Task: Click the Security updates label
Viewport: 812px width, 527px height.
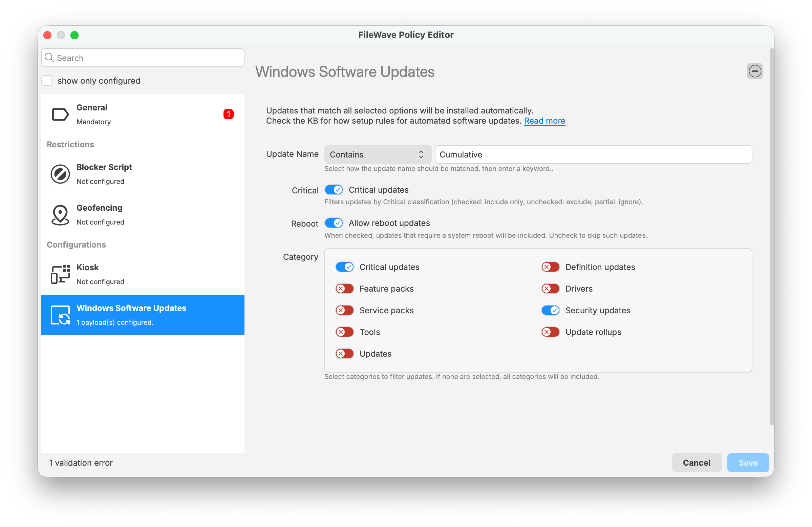Action: (598, 310)
